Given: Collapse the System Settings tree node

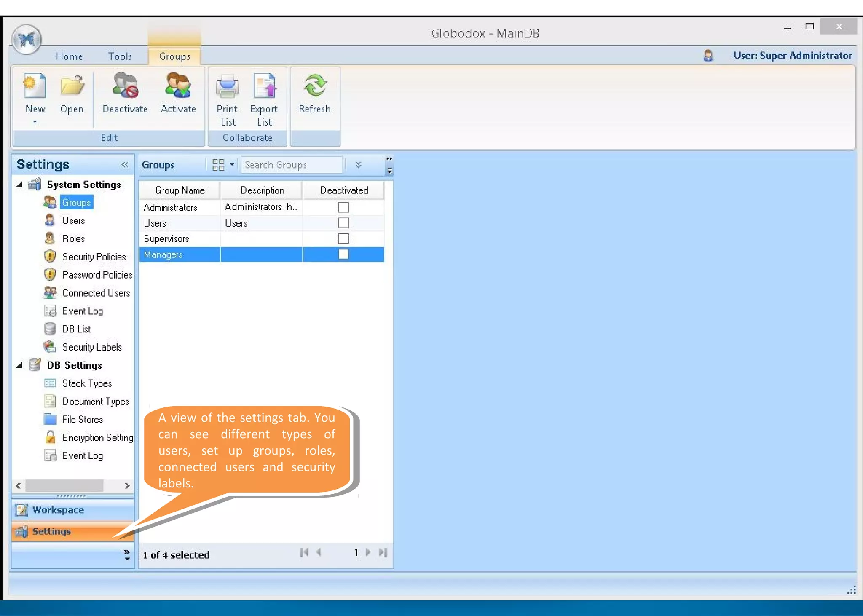Looking at the screenshot, I should coord(19,185).
